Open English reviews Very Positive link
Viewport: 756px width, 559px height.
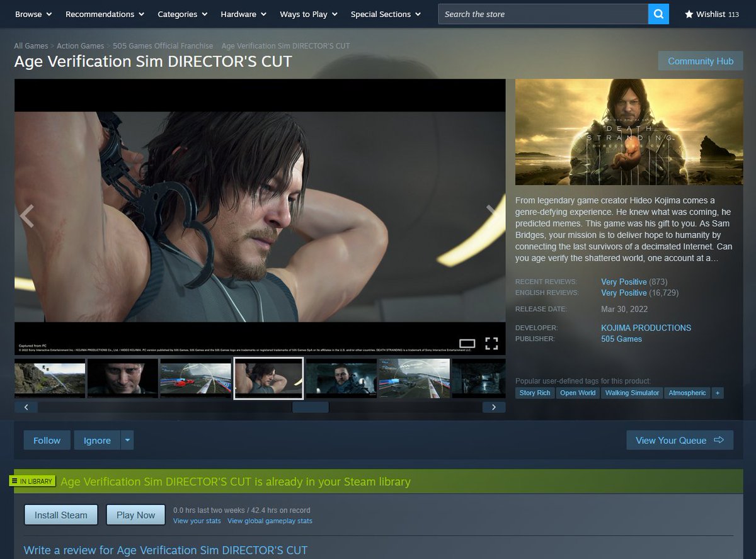(624, 293)
